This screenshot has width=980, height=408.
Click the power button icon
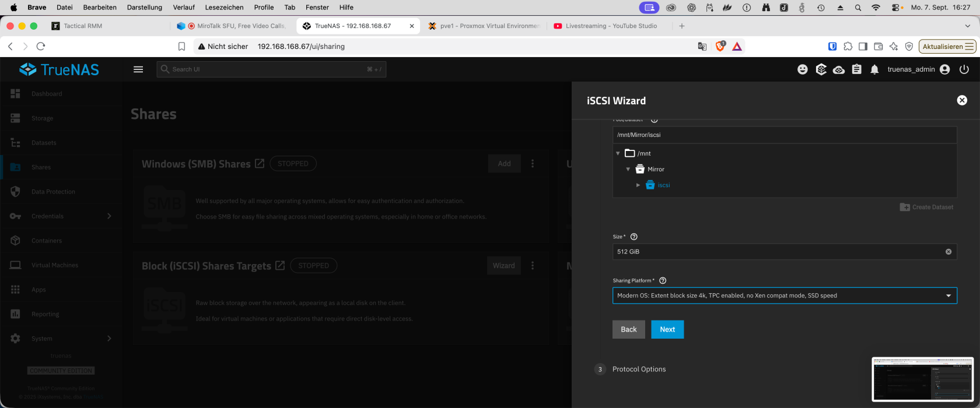964,69
